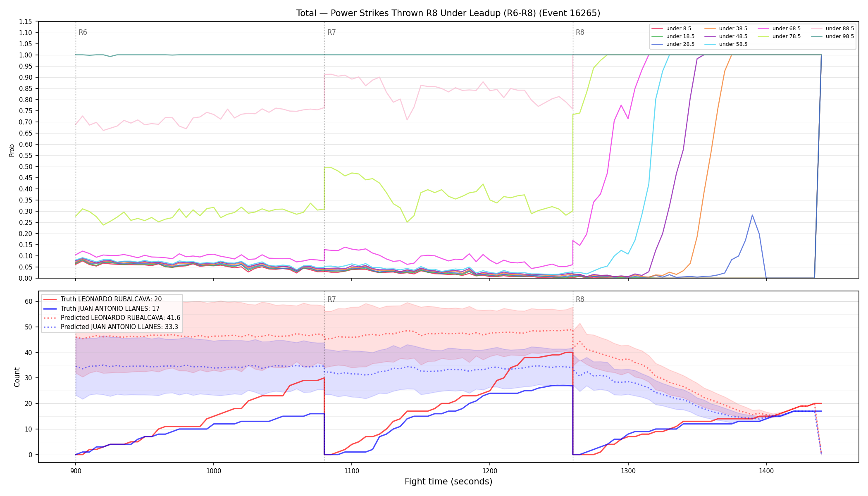This screenshot has height=496, width=868.
Task: Select "Predicted JUAN ANTONIO LLANES: 33.3" legend entry
Action: 119,327
